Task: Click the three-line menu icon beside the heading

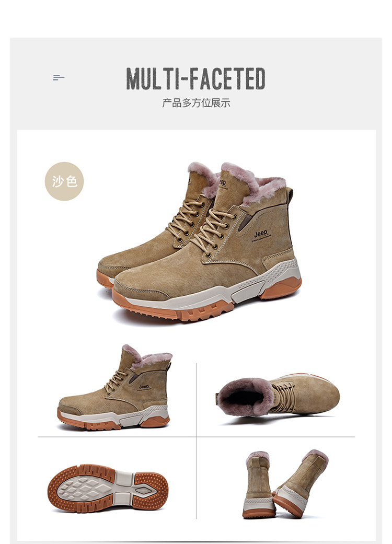Action: pyautogui.click(x=59, y=78)
